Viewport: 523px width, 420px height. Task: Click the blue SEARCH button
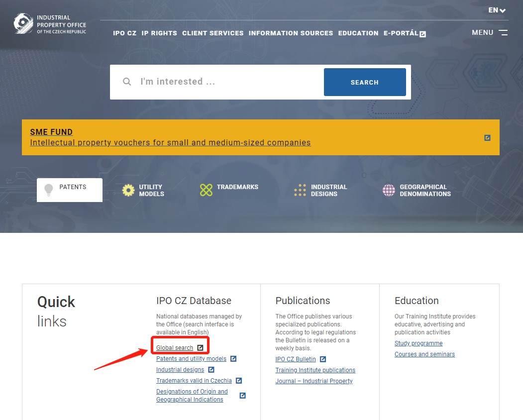[x=365, y=82]
